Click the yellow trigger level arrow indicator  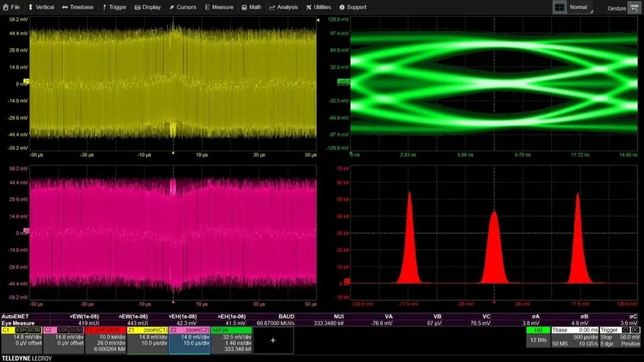click(x=317, y=20)
